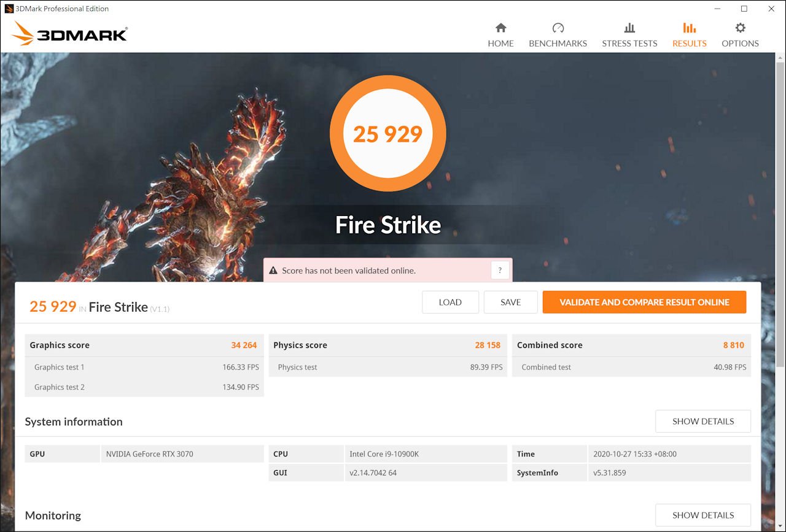Click the 25 929 score circle
786x532 pixels.
388,134
